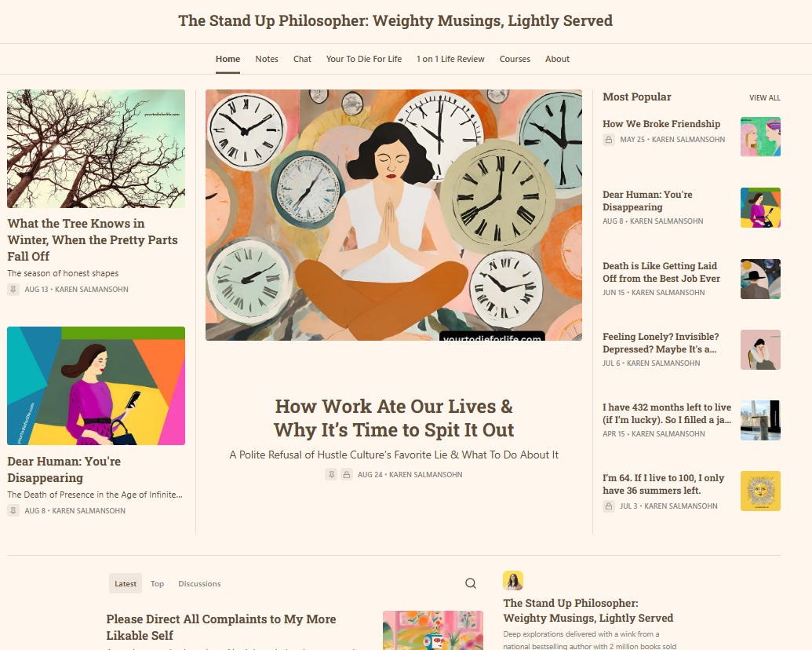
Task: Open Death is Like Getting Laid Off article
Action: (661, 272)
